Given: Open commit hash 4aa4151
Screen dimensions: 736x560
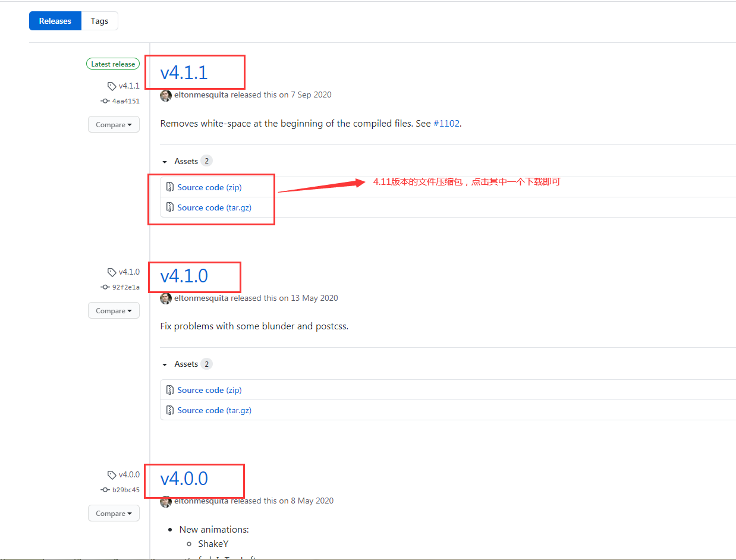Looking at the screenshot, I should [x=125, y=101].
